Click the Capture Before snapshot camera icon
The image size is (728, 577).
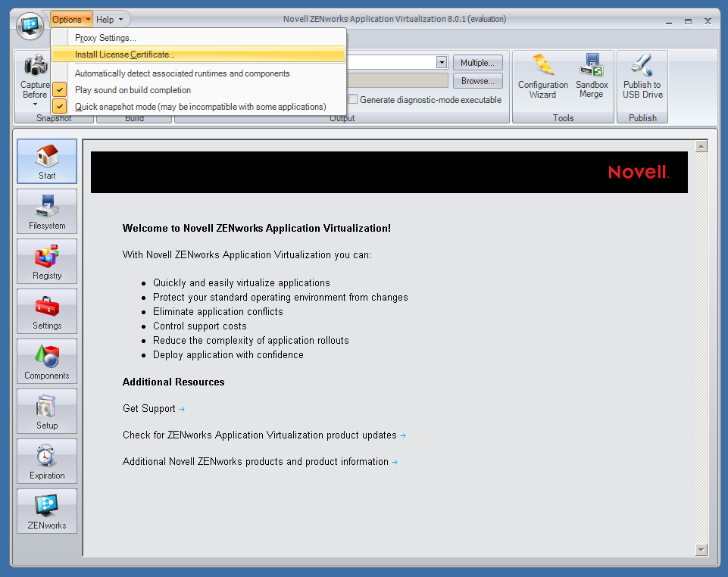click(34, 68)
